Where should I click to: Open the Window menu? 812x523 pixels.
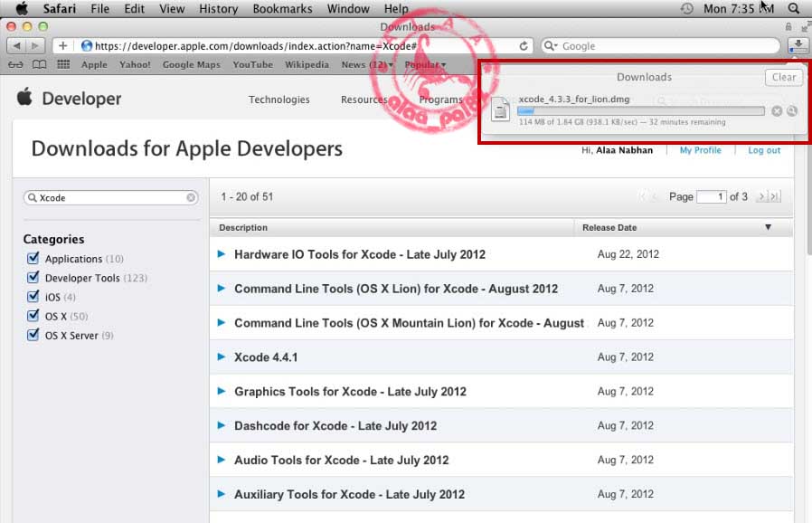click(348, 9)
